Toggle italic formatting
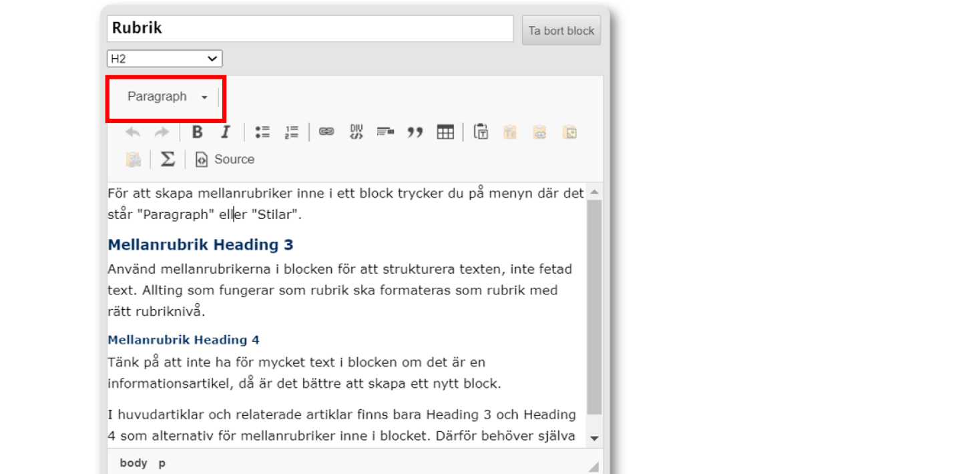 click(x=226, y=132)
